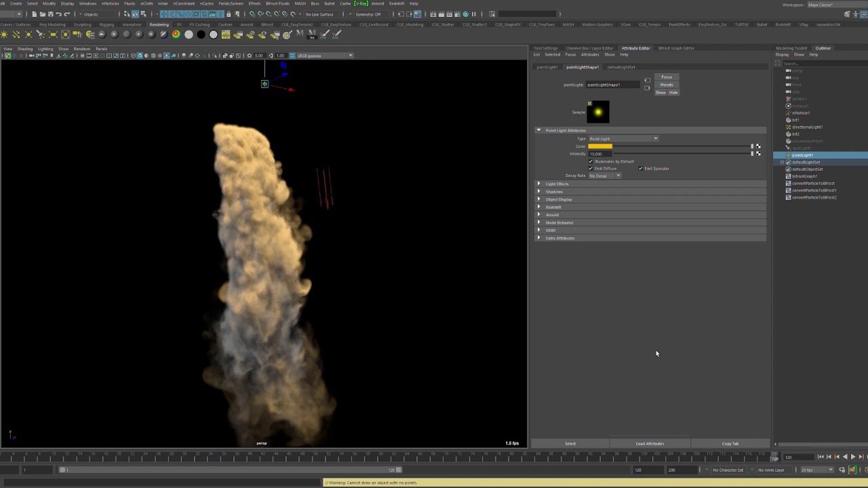Open the Decay Rate dropdown
The height and width of the screenshot is (488, 868).
pyautogui.click(x=604, y=176)
